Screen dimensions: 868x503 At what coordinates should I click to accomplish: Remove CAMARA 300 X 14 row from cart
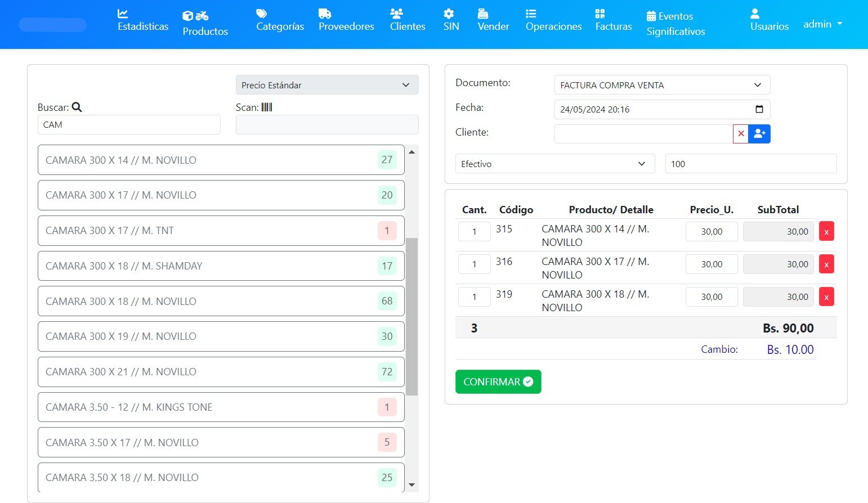point(826,231)
